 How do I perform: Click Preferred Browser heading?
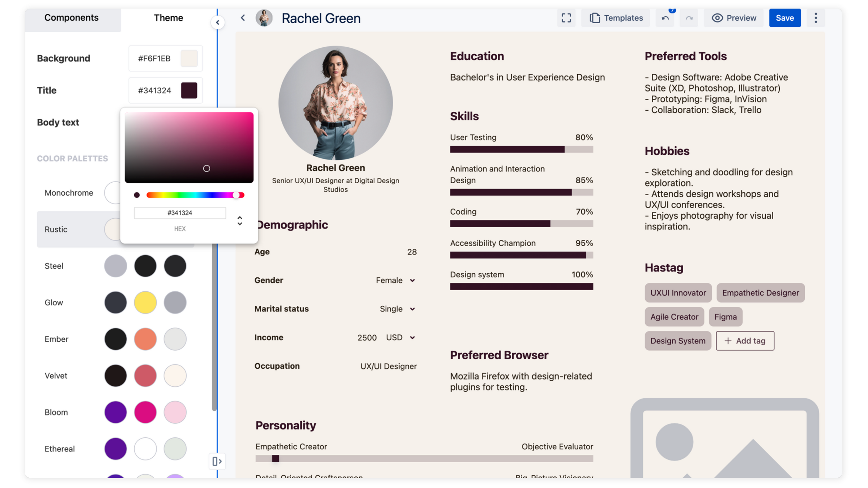tap(499, 355)
